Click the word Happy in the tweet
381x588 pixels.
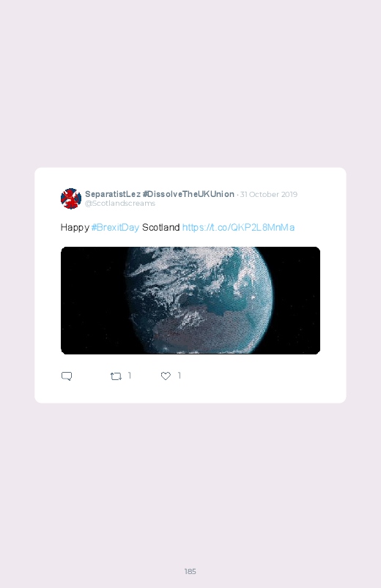[x=75, y=228]
